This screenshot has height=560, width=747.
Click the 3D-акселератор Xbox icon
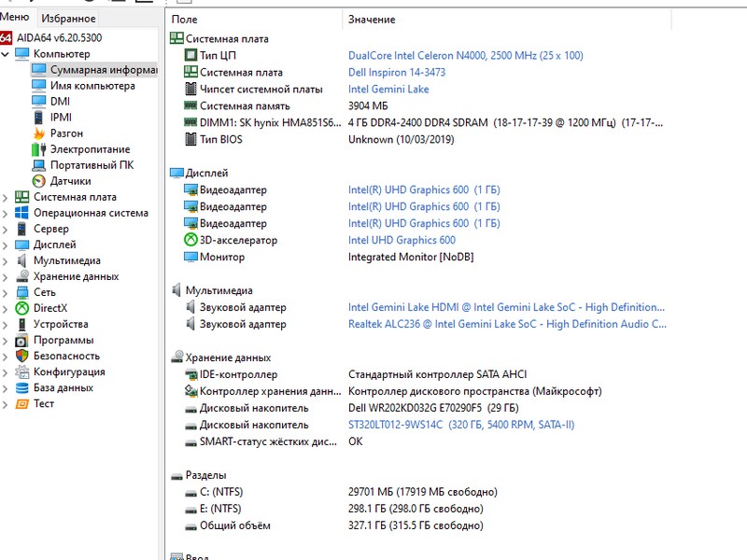pyautogui.click(x=190, y=240)
